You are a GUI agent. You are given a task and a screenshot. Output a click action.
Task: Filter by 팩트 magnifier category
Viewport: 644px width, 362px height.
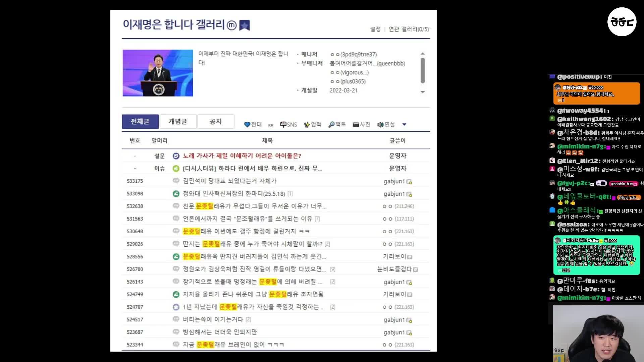[x=337, y=124]
